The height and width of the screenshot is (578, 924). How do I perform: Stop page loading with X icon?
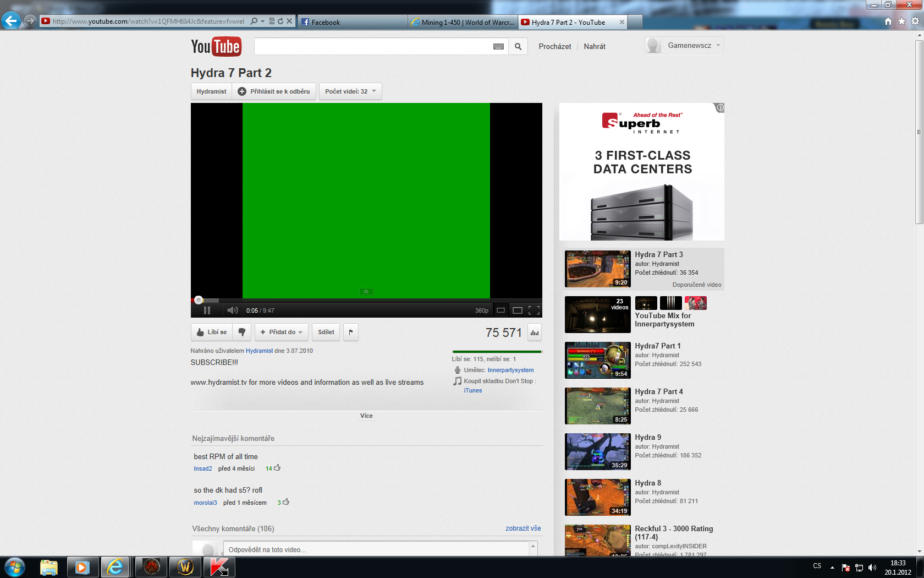(289, 21)
